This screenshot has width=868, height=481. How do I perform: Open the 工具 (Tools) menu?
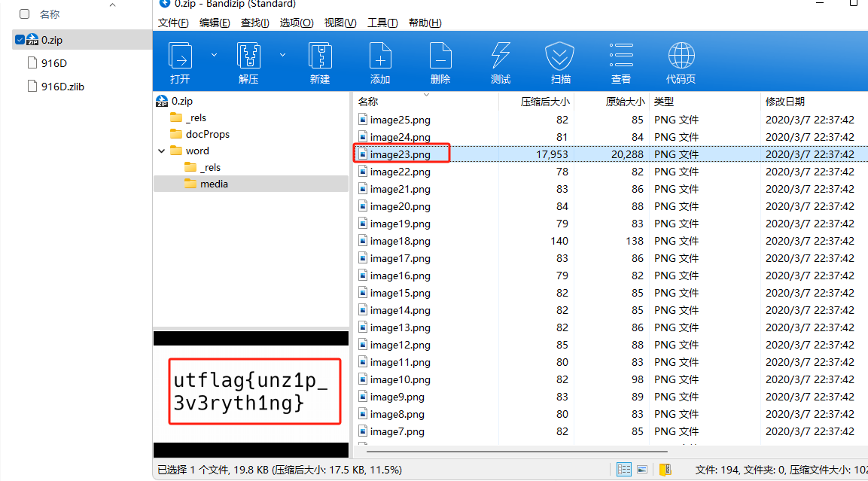pos(382,22)
